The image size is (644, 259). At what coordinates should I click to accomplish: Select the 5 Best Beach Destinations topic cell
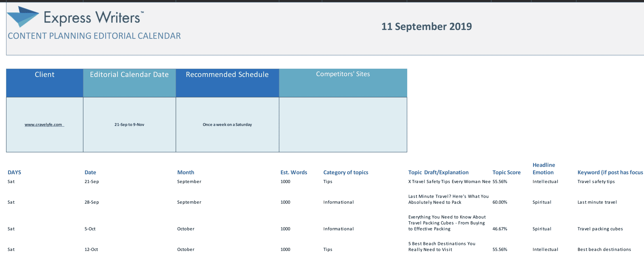[x=442, y=246]
